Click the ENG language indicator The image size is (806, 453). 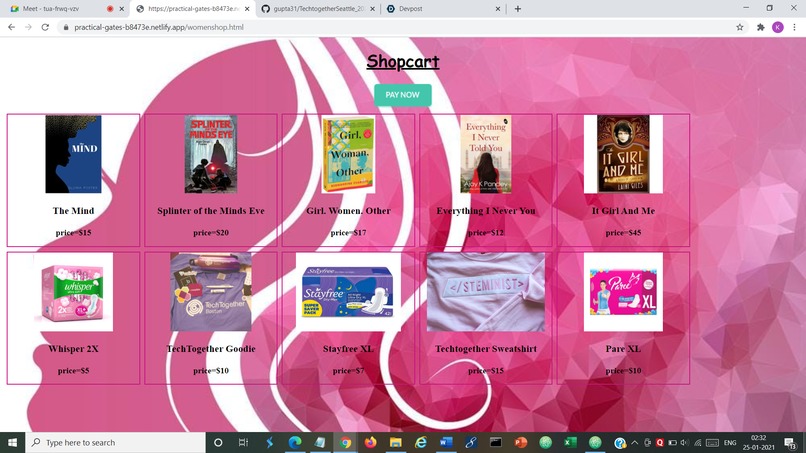point(730,442)
